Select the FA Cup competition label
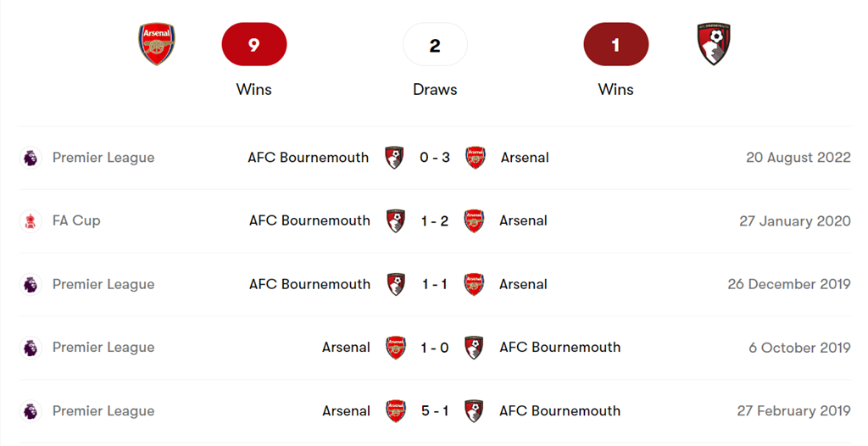 click(x=76, y=220)
